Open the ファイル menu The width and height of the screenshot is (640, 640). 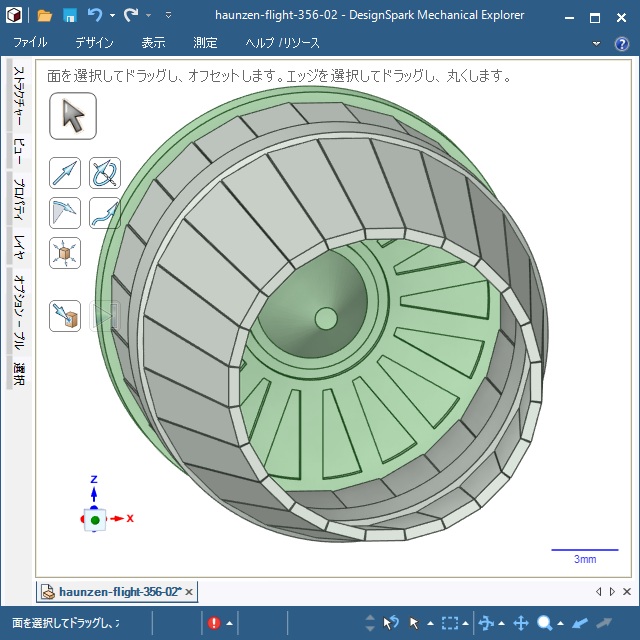[30, 42]
